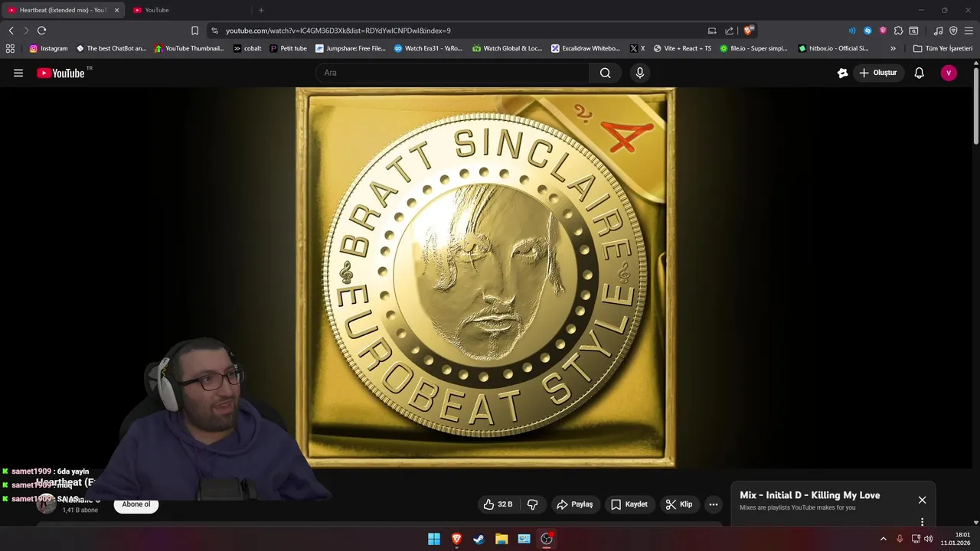Click the install/cast screen icon in address bar
This screenshot has height=551, width=980.
click(x=712, y=31)
